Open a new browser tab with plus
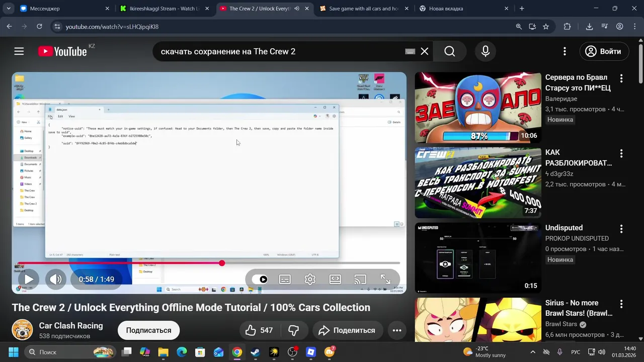644x362 pixels. [x=522, y=9]
